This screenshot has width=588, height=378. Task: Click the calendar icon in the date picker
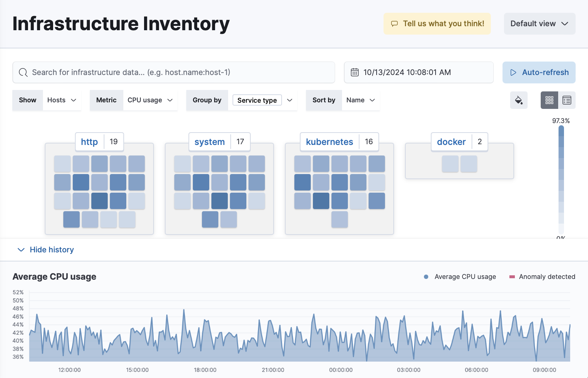click(x=354, y=72)
